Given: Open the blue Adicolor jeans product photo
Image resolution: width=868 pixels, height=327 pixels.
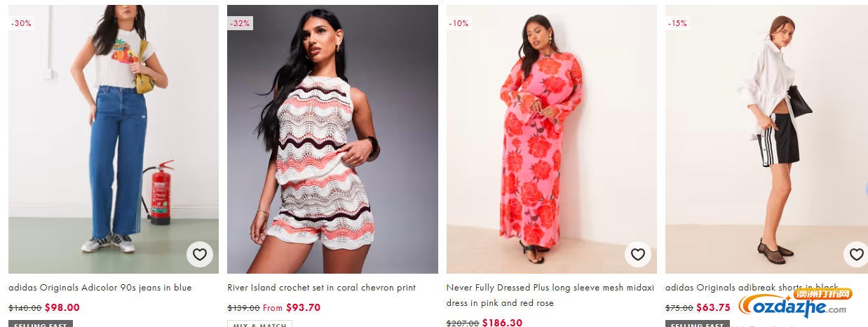Looking at the screenshot, I should [x=114, y=139].
